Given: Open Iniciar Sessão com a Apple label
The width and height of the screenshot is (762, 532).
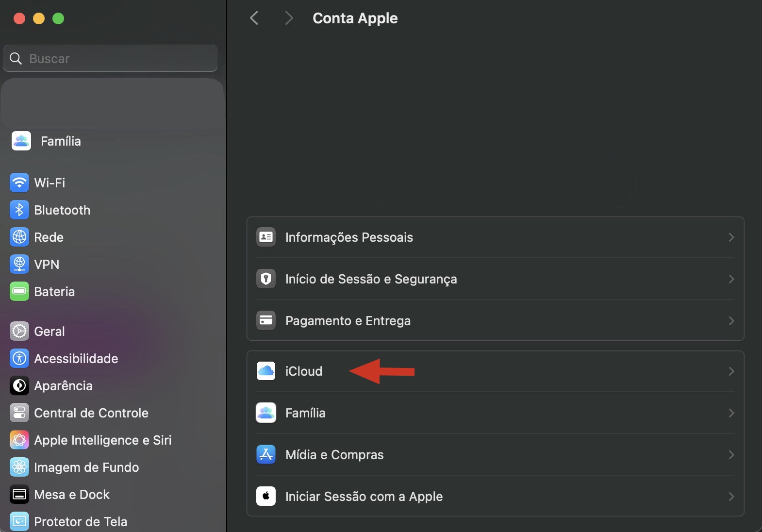Looking at the screenshot, I should [x=364, y=496].
